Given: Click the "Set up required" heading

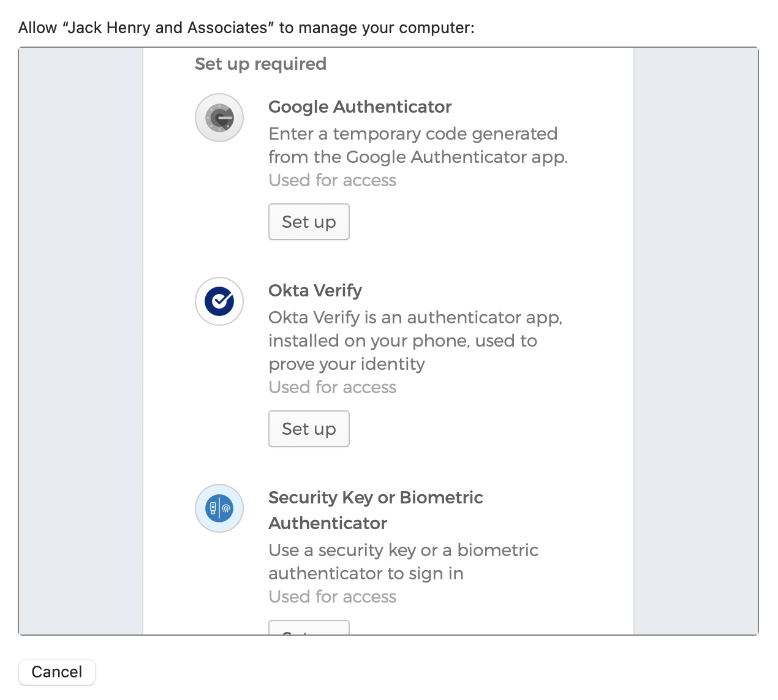Looking at the screenshot, I should (260, 64).
